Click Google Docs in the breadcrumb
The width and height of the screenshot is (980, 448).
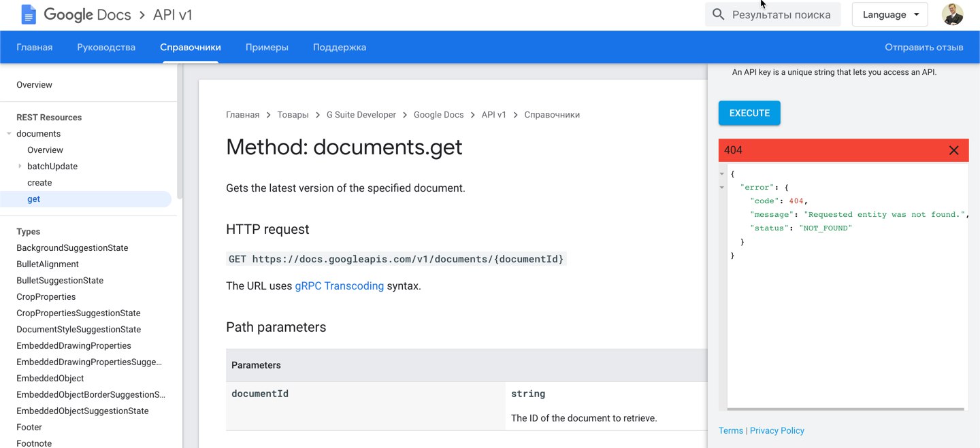[x=438, y=115]
